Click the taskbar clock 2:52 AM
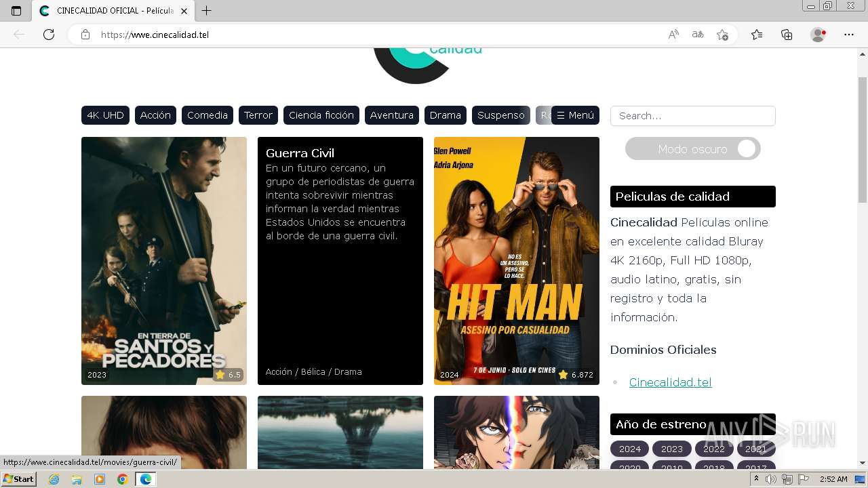The width and height of the screenshot is (868, 488). click(x=833, y=479)
